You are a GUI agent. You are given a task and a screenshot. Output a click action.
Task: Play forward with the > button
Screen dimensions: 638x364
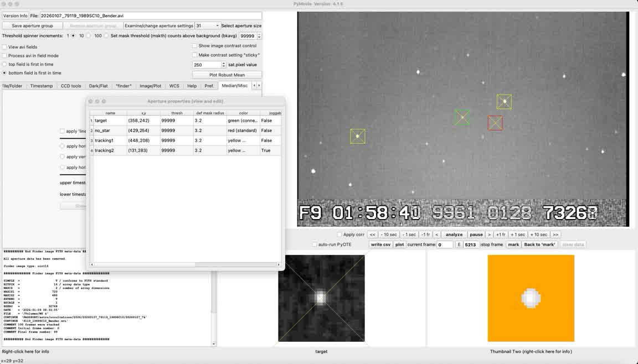click(489, 235)
